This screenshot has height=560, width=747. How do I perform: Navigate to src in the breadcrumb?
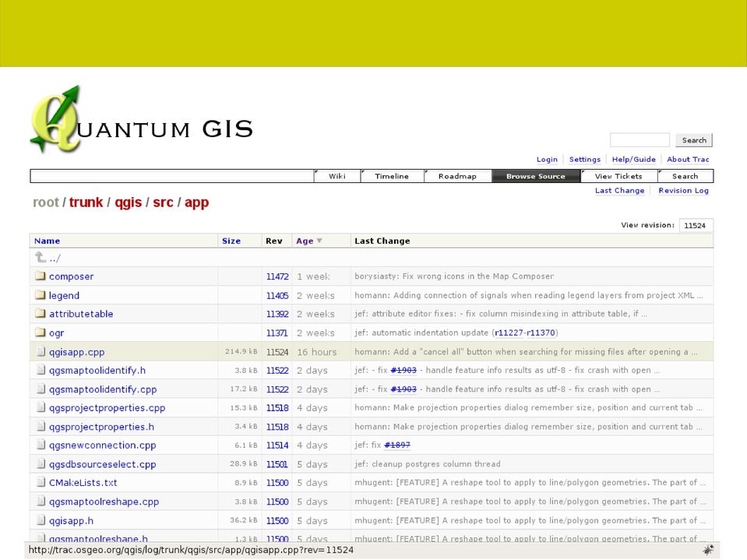[163, 203]
